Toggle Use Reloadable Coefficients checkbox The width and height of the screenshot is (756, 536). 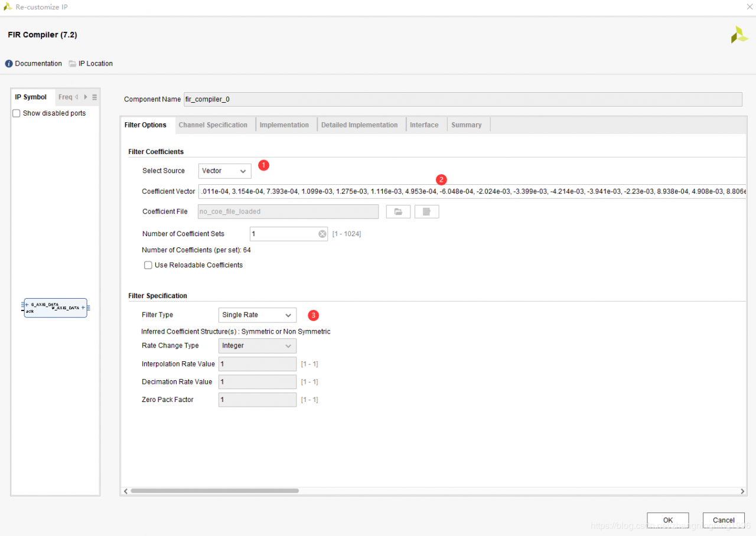tap(148, 265)
